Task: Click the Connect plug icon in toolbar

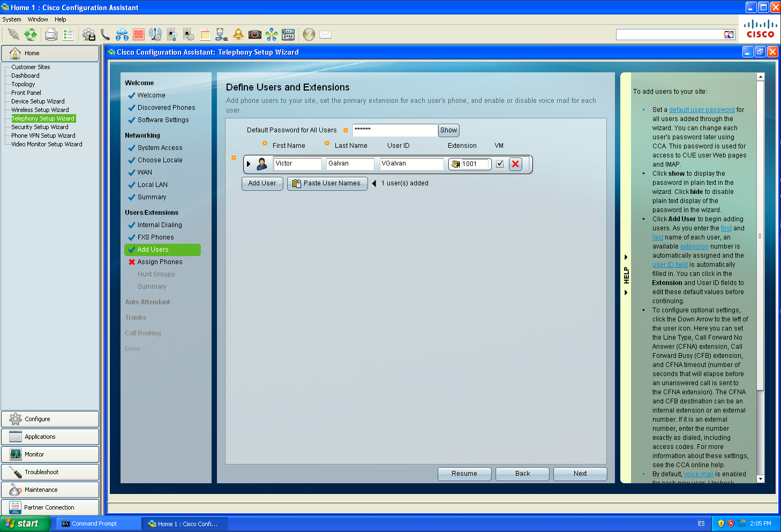Action: point(14,35)
